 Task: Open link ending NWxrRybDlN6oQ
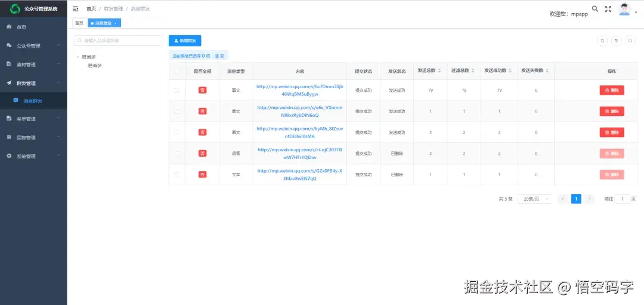300,111
